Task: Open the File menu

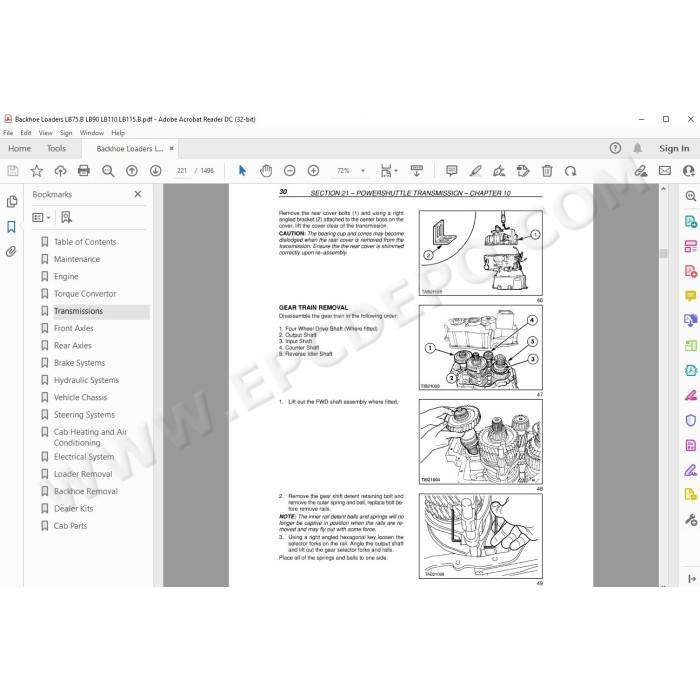Action: coord(8,133)
